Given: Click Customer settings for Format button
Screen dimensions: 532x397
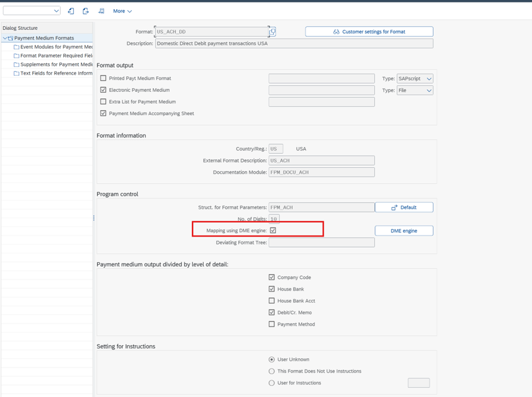Looking at the screenshot, I should click(x=369, y=32).
